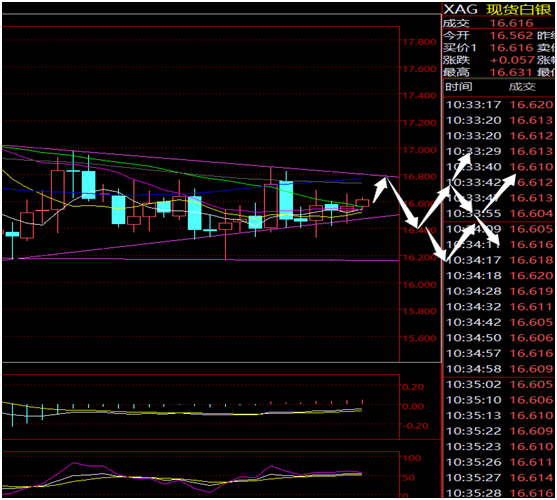Viewport: 557px width, 500px height.
Task: Click the 成交 column header in tick list
Action: click(522, 87)
